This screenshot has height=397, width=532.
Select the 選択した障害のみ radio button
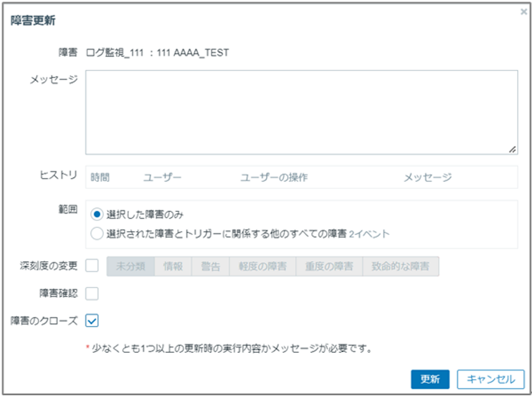(97, 214)
